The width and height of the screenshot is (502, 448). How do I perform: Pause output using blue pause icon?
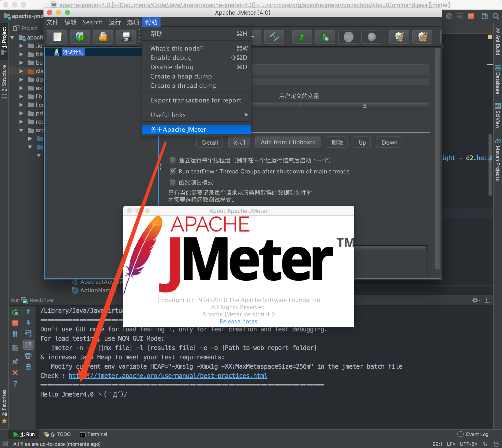coord(15,334)
